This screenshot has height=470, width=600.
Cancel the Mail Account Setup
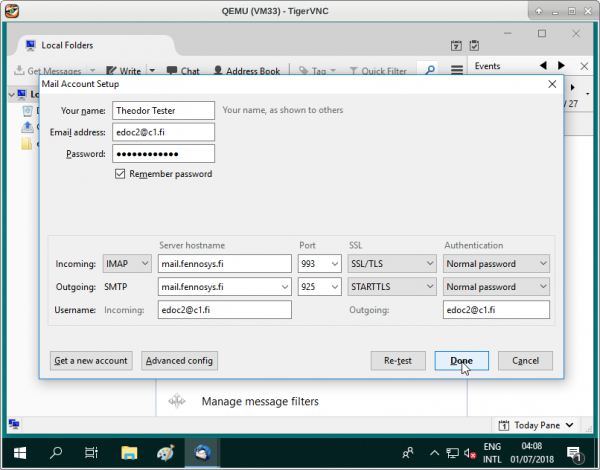525,361
